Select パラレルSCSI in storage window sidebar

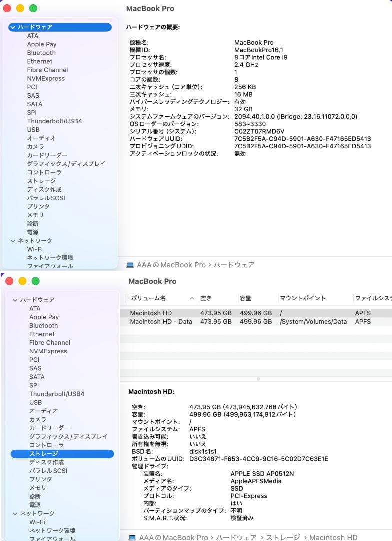click(x=48, y=471)
